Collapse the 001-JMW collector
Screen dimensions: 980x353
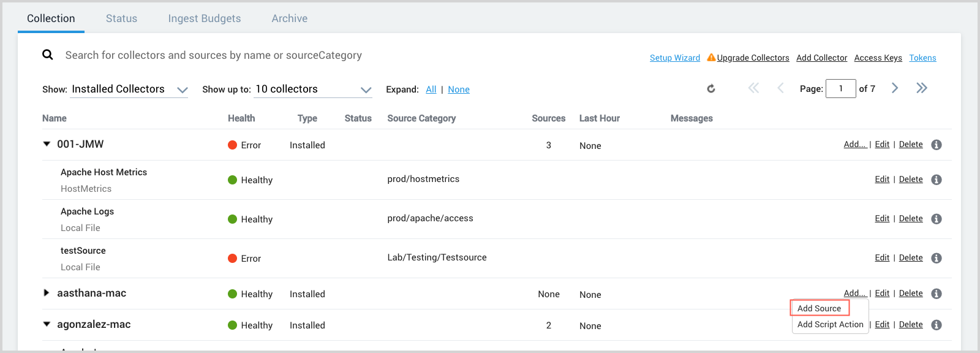(47, 144)
